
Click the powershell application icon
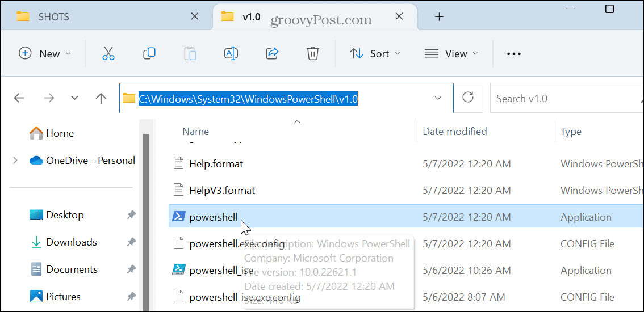pos(178,216)
